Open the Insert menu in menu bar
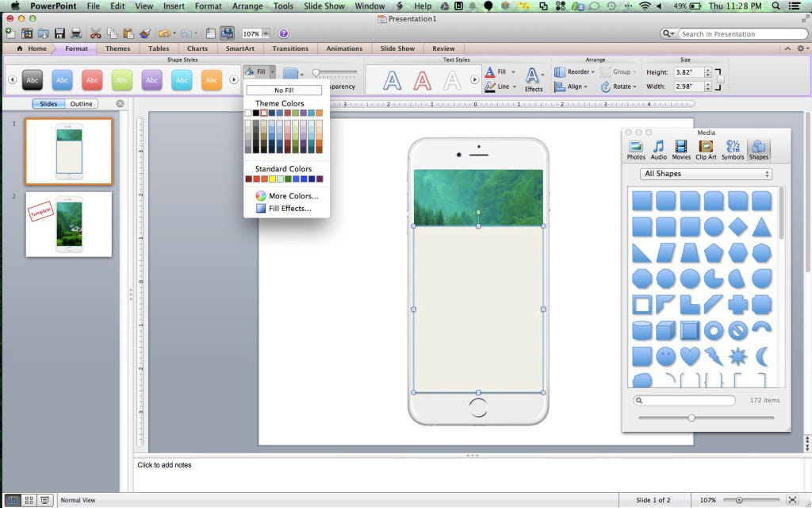Viewport: 812px width, 508px height. [x=174, y=6]
